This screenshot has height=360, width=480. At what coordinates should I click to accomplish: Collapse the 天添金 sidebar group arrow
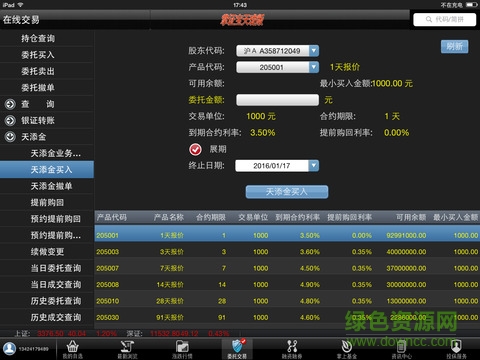click(10, 137)
